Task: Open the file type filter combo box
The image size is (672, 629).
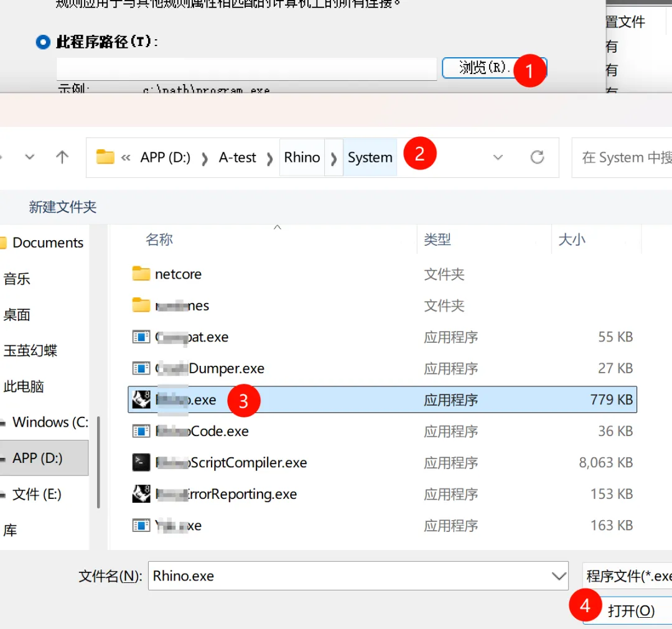Action: click(x=627, y=576)
